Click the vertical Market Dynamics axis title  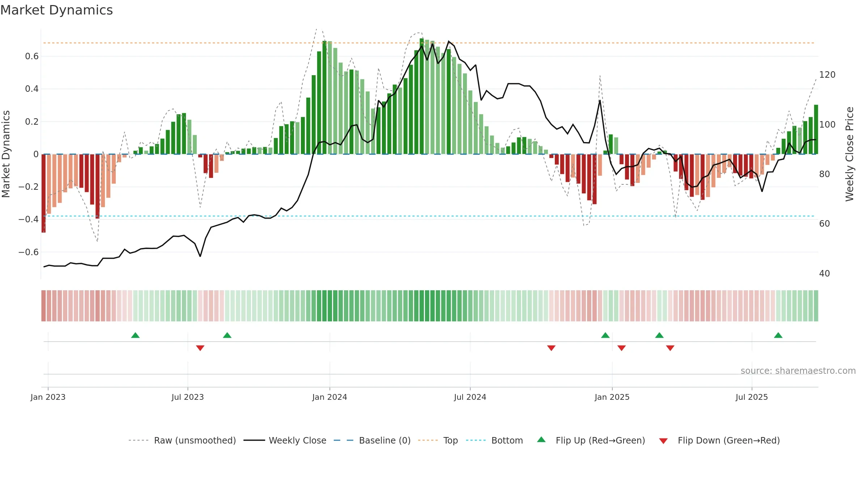pos(6,154)
